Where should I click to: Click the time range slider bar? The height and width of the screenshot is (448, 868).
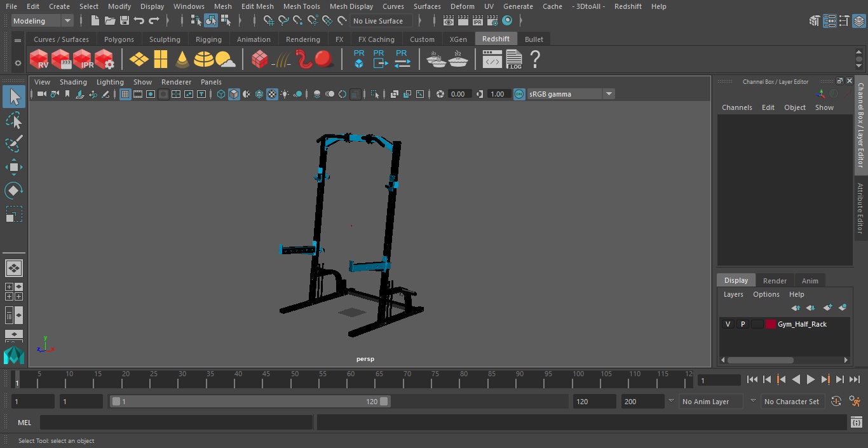tap(250, 402)
